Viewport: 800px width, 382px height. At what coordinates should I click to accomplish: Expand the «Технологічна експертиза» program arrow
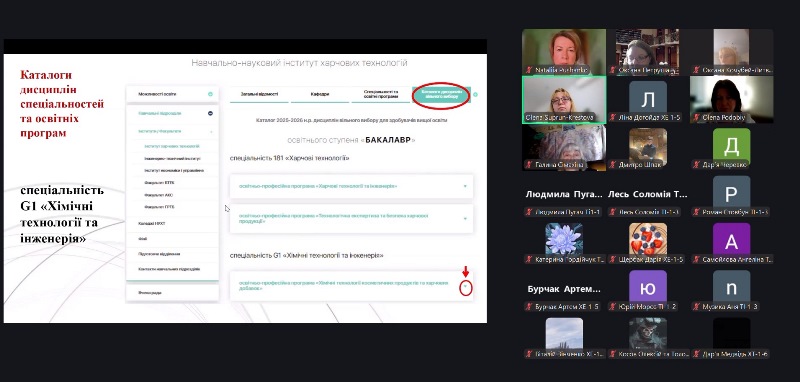465,218
